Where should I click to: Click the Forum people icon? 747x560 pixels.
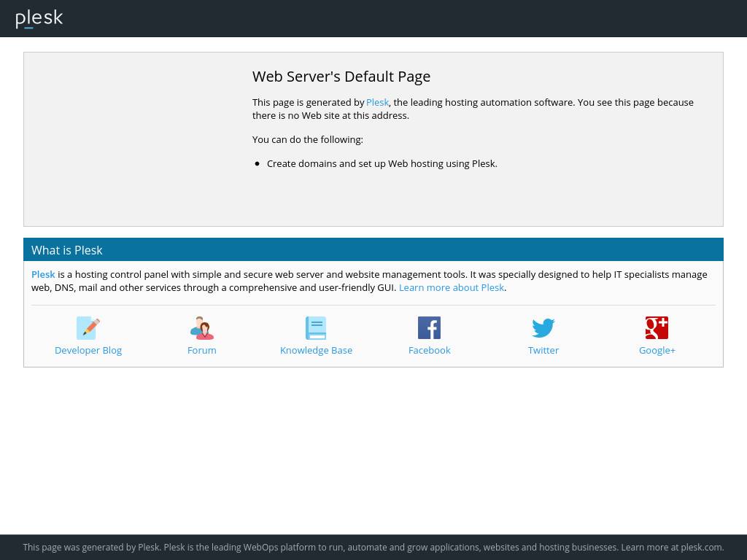(202, 328)
